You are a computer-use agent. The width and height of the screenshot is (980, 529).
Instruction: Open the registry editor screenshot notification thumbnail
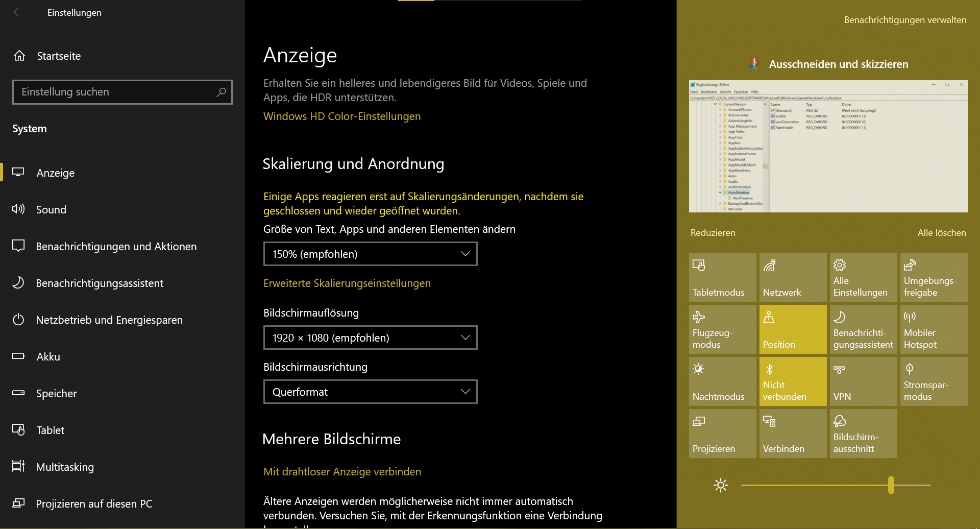pos(828,146)
